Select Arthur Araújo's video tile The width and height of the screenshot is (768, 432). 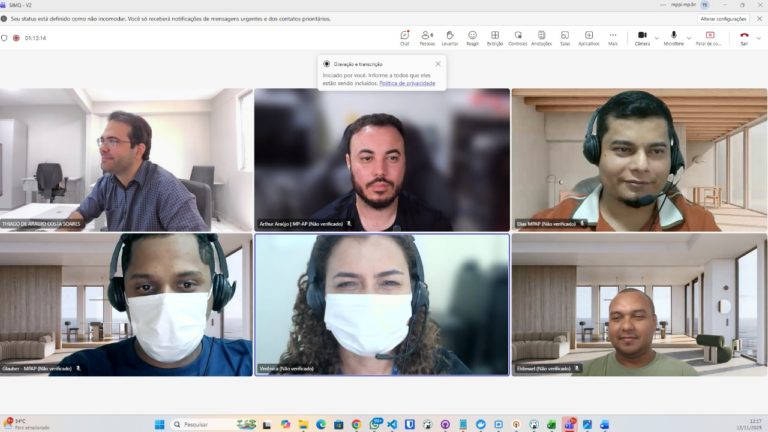[382, 160]
